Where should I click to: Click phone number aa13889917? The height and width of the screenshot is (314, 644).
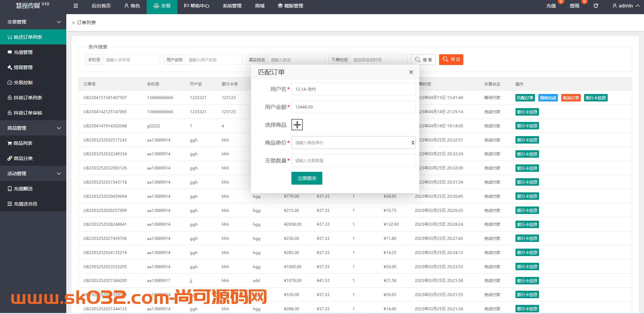[159, 280]
